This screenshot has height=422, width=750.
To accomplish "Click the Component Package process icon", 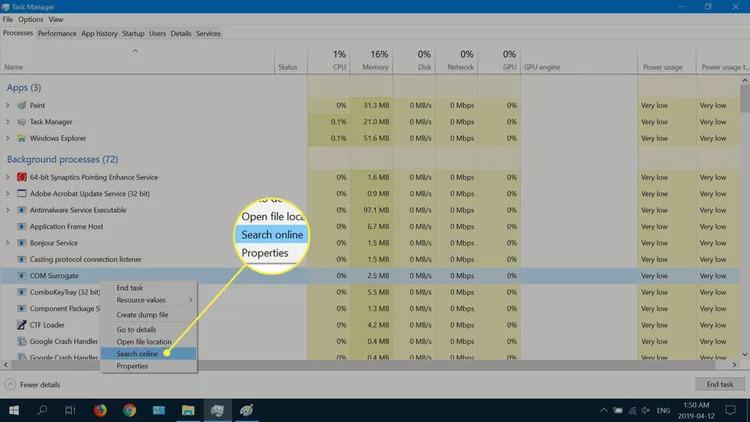I will pos(22,309).
